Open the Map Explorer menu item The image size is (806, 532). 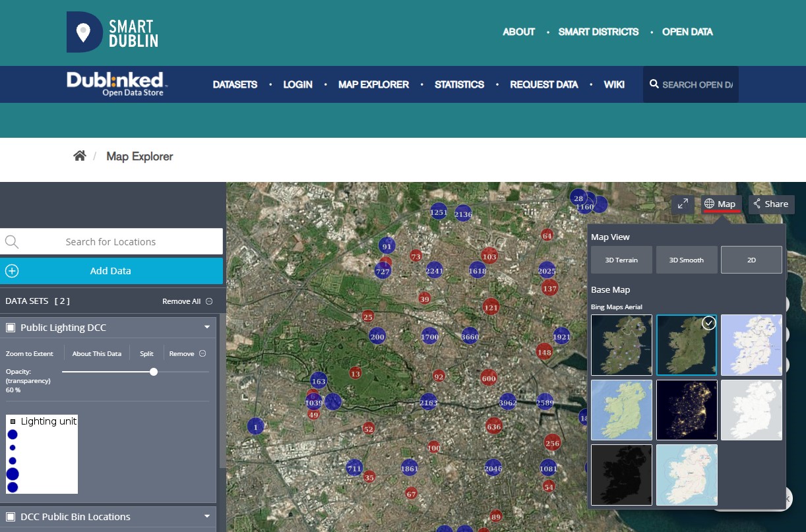point(373,84)
